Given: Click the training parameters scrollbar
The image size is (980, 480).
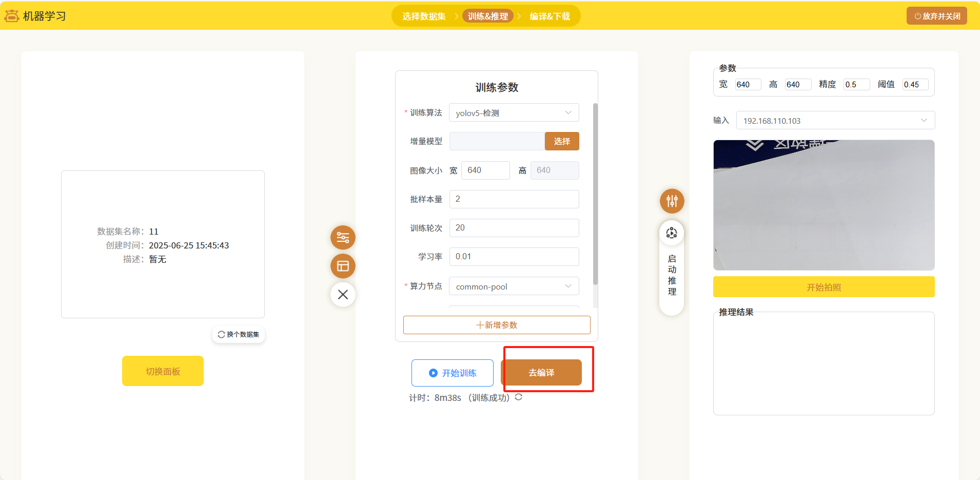Looking at the screenshot, I should pyautogui.click(x=595, y=195).
